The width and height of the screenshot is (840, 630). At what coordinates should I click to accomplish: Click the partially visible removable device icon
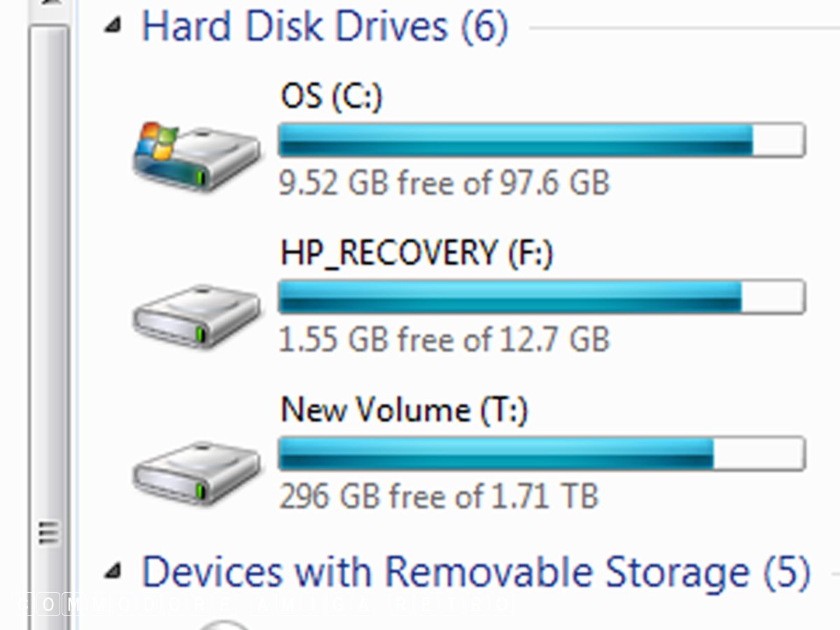pyautogui.click(x=224, y=624)
